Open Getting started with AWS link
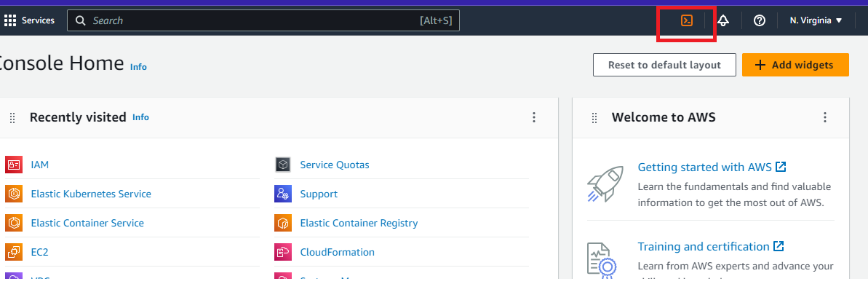The height and width of the screenshot is (284, 868). coord(712,167)
